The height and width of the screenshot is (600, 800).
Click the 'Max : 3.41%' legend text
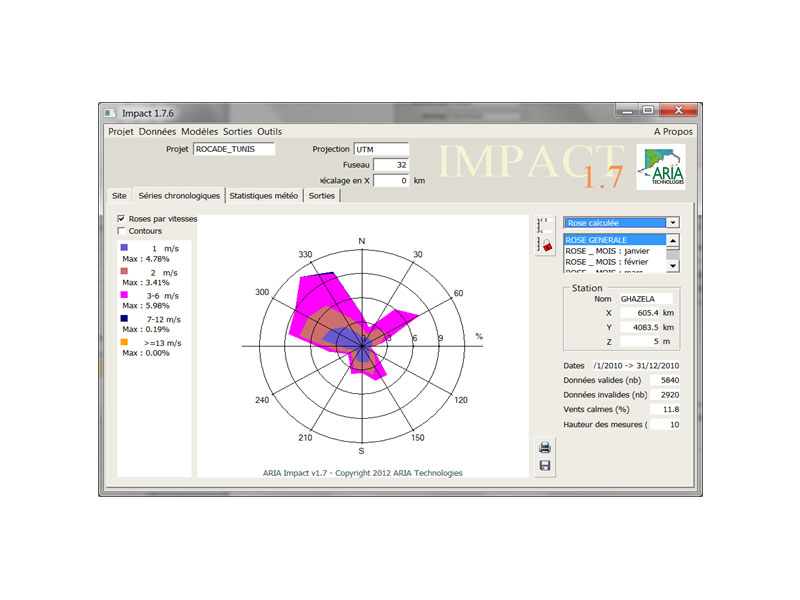146,282
